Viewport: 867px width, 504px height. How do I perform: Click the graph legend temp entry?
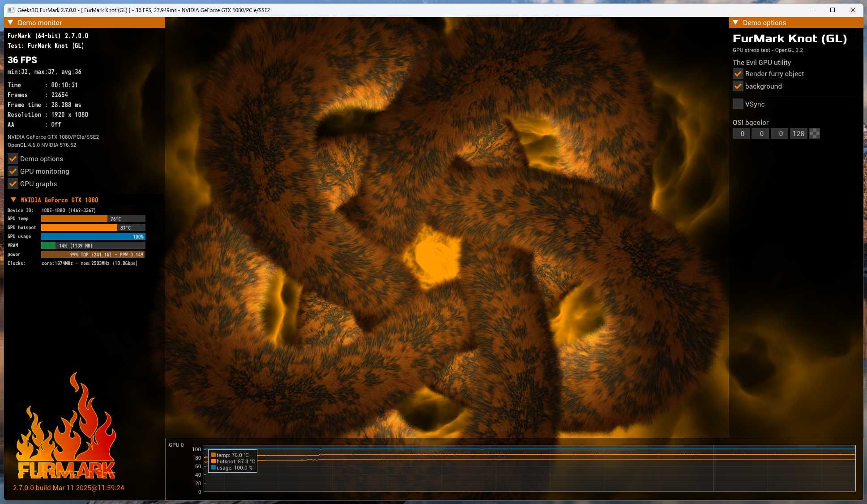click(x=230, y=455)
